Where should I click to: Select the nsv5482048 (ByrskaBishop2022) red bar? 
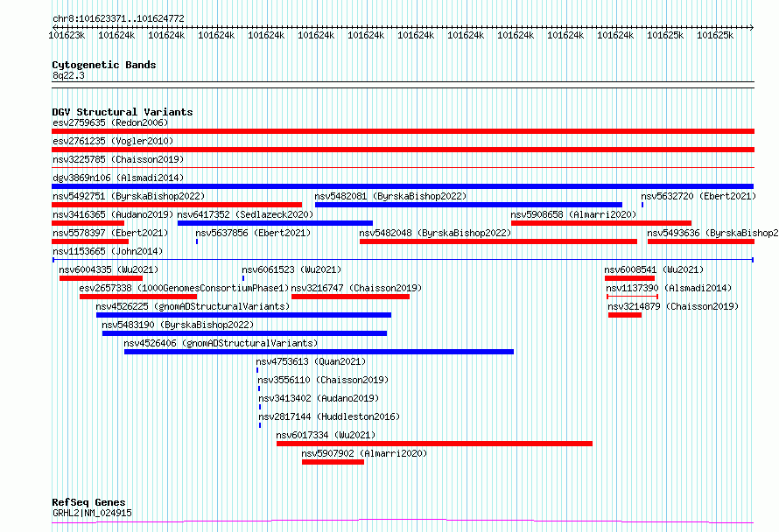tap(498, 241)
